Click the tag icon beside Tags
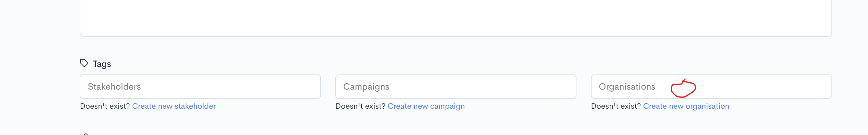This screenshot has width=868, height=135. (84, 63)
